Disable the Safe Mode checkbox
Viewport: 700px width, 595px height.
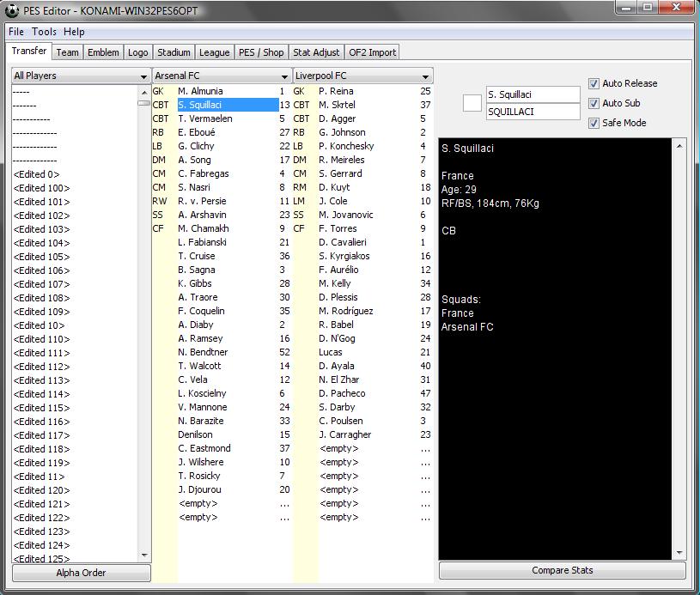click(x=593, y=123)
